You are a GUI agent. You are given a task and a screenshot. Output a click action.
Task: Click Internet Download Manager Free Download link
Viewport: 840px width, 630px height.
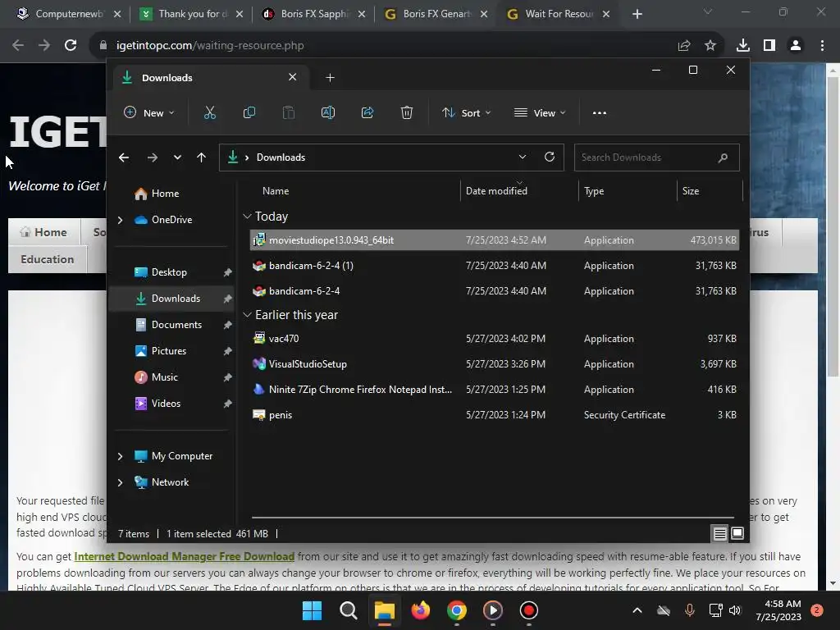[185, 557]
